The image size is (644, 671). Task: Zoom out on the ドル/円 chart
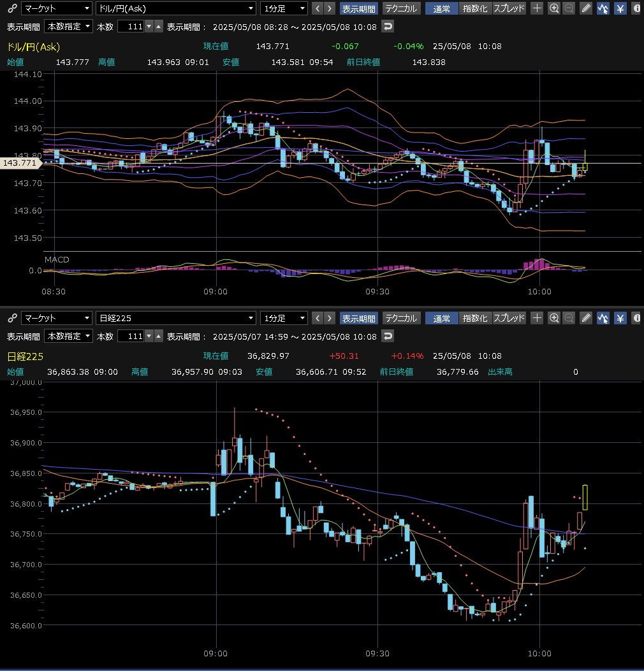tap(569, 8)
